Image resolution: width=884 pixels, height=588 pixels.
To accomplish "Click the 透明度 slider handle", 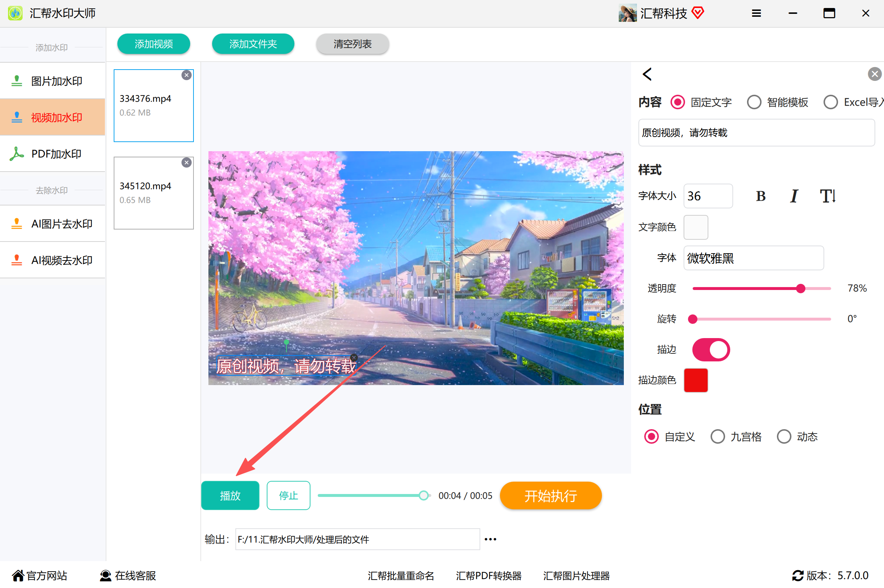I will (801, 289).
